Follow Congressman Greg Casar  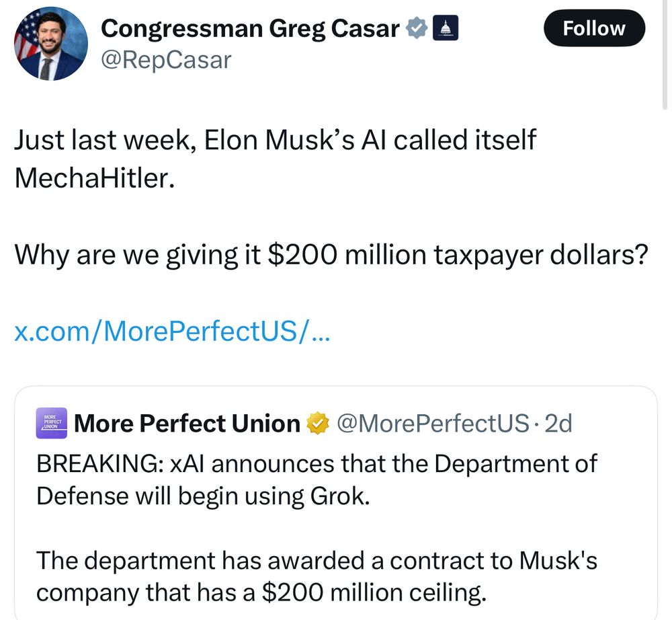click(594, 28)
